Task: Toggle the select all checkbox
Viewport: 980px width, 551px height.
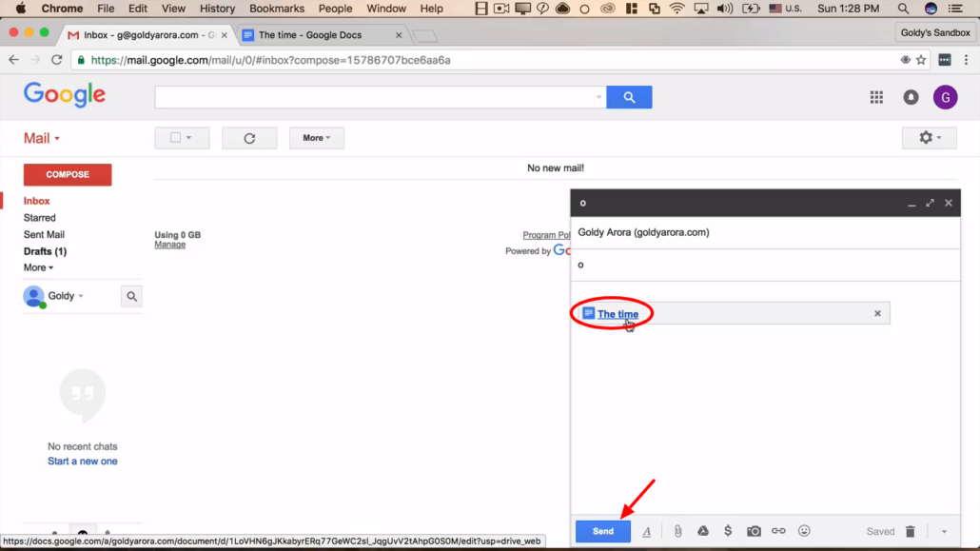Action: tap(176, 138)
